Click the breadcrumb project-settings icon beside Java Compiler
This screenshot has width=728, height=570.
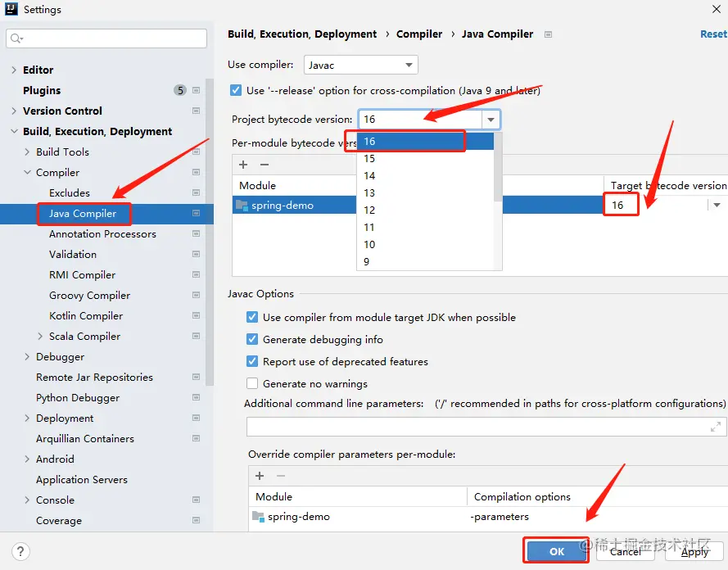click(549, 34)
